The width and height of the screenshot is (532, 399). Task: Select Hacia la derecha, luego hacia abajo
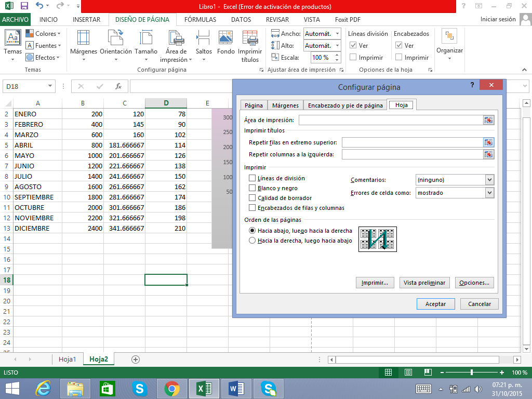click(252, 241)
